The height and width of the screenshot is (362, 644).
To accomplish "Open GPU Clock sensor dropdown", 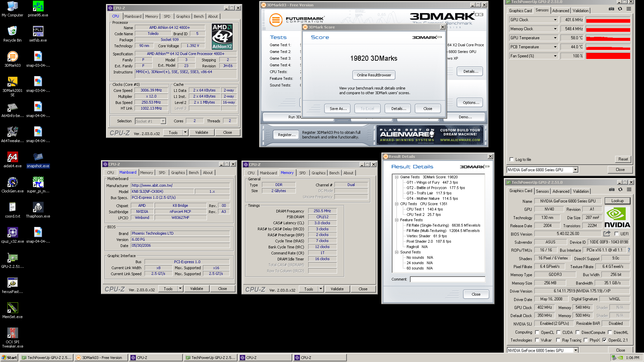I will click(555, 20).
